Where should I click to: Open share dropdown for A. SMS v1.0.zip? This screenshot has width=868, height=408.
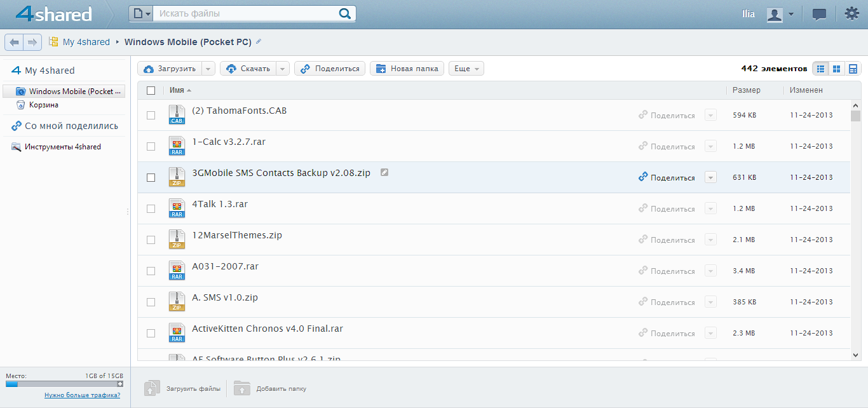(x=710, y=303)
